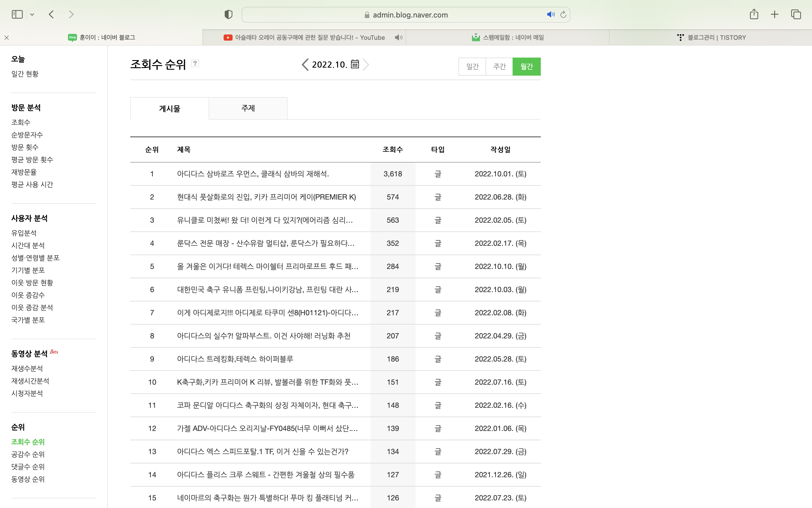Open post 아디다스 트레킹화 테렉스 하이퍼블루
812x508 pixels.
[x=235, y=359]
